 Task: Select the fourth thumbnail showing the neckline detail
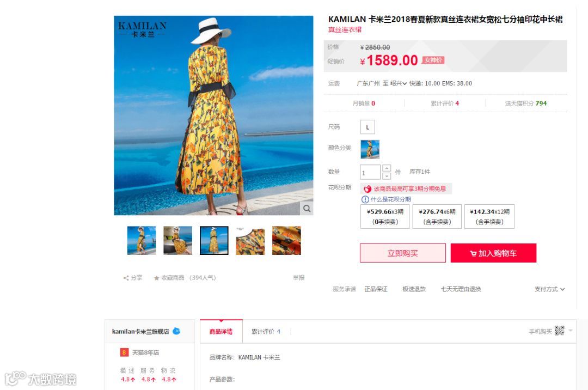point(250,241)
